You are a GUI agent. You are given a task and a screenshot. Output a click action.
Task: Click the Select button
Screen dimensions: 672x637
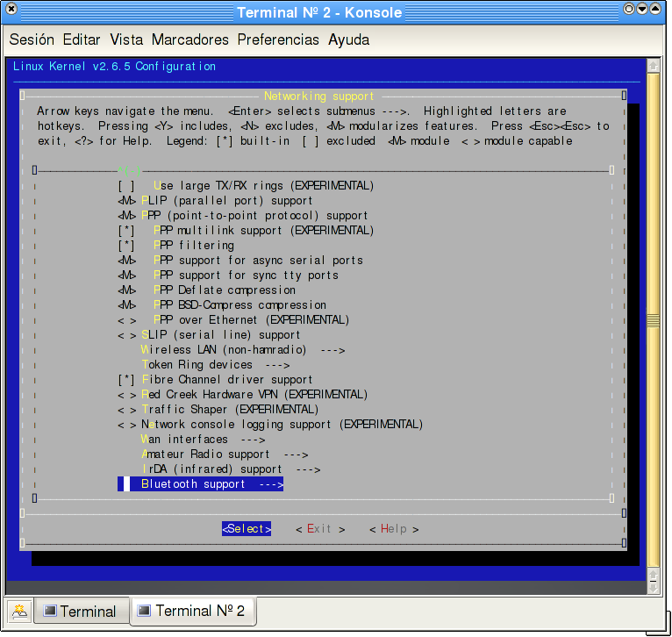coord(247,529)
